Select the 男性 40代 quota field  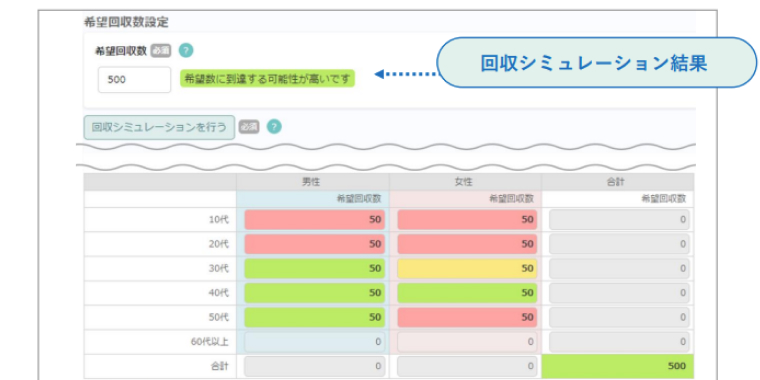[315, 293]
